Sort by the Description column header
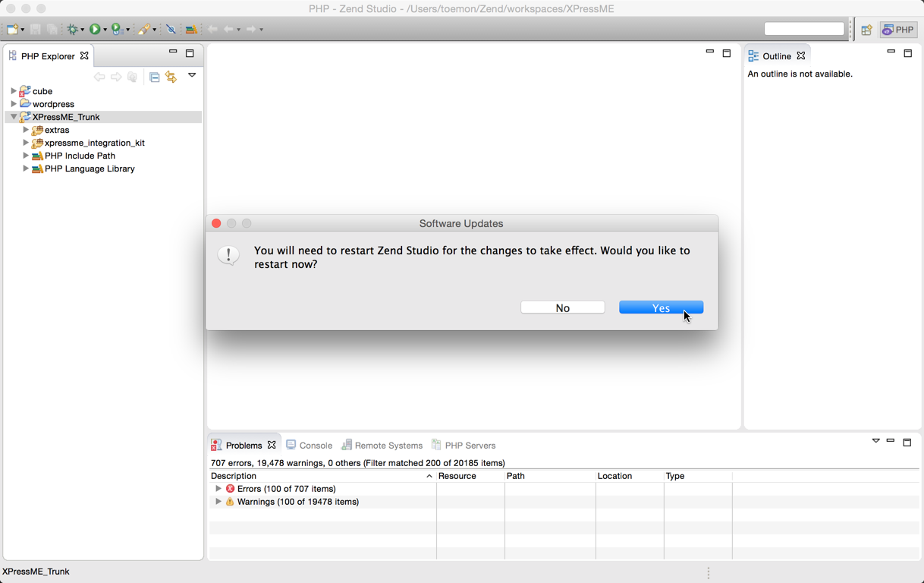Image resolution: width=924 pixels, height=583 pixels. point(322,476)
